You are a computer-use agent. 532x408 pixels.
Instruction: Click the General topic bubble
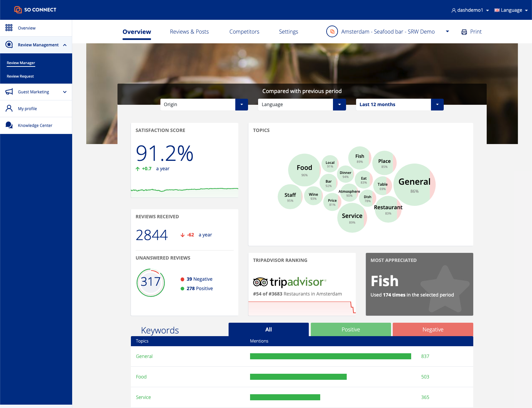point(414,185)
